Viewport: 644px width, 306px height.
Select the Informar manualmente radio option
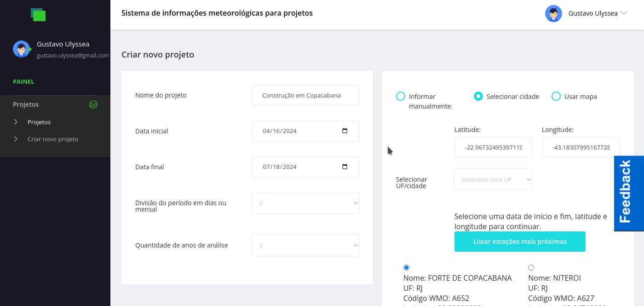[401, 96]
